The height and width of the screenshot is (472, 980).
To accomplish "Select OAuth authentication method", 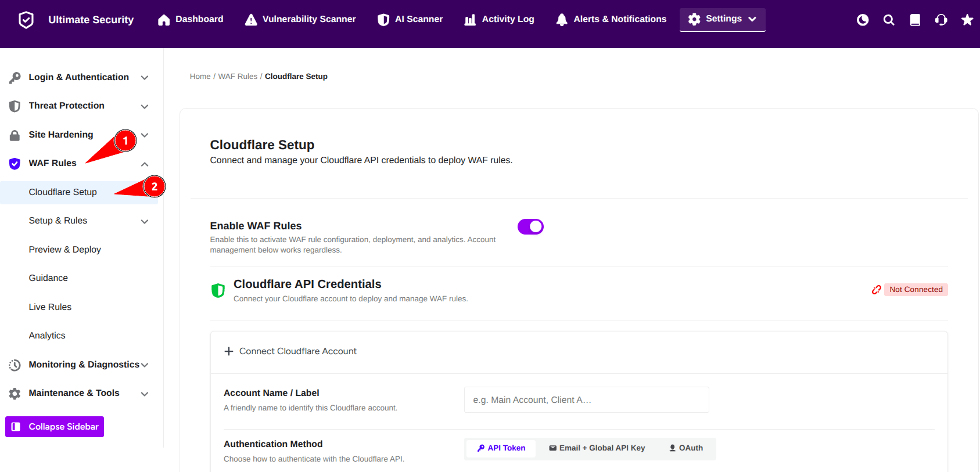I will 686,448.
